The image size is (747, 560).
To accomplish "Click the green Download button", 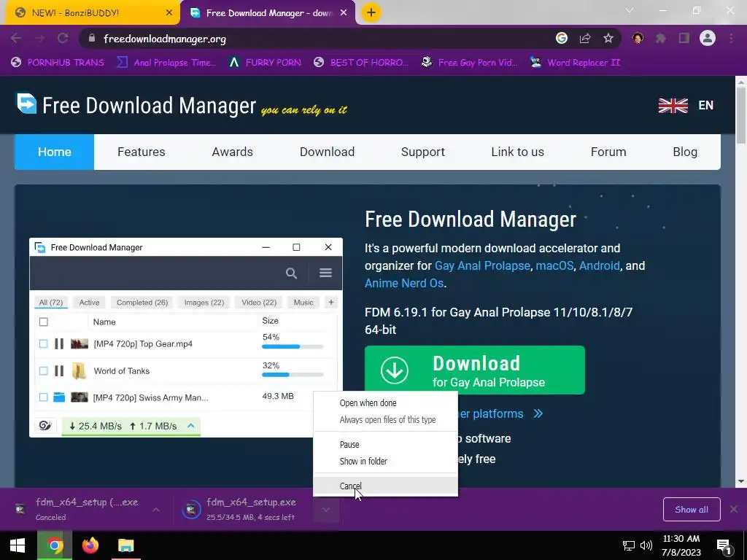I will click(x=474, y=370).
